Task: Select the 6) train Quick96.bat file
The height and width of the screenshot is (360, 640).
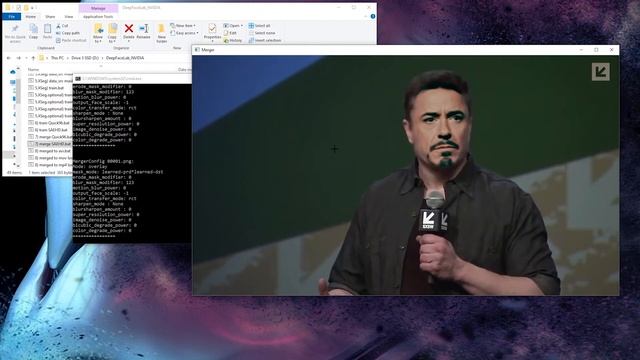Action: [x=50, y=123]
